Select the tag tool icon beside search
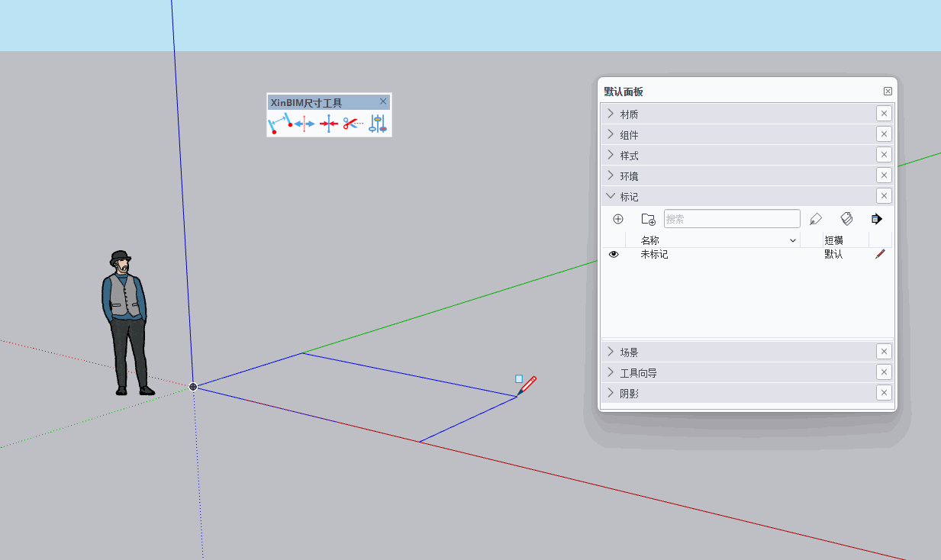Image resolution: width=941 pixels, height=560 pixels. pyautogui.click(x=816, y=219)
